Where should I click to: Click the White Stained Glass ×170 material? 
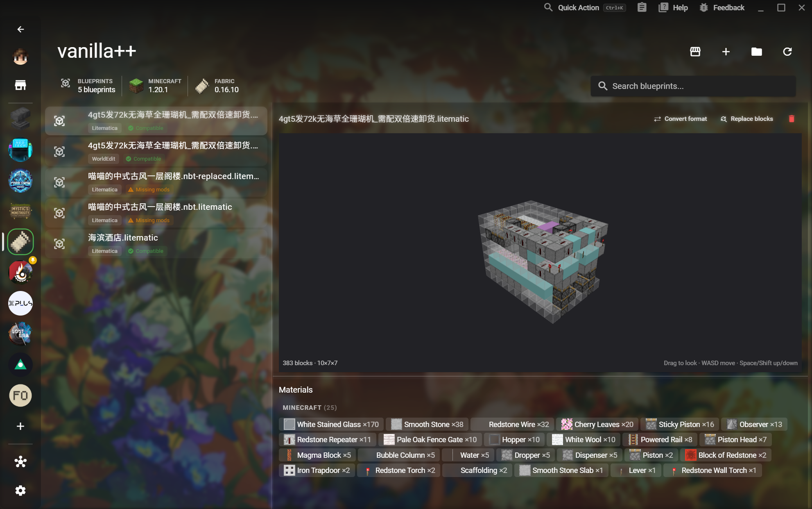coord(331,424)
